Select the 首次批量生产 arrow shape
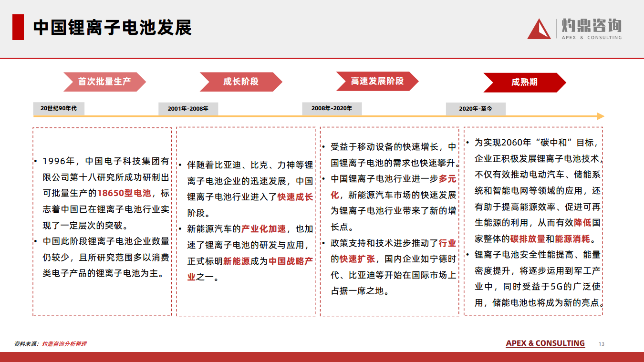 pos(105,82)
